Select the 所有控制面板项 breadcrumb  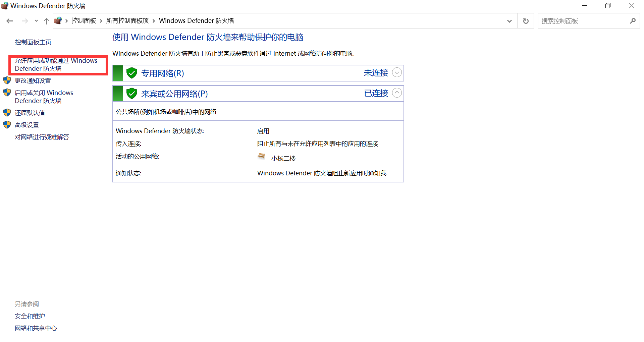pos(127,21)
